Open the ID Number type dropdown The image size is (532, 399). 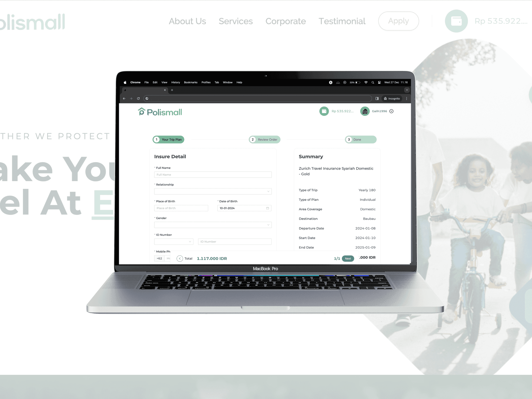coord(174,241)
